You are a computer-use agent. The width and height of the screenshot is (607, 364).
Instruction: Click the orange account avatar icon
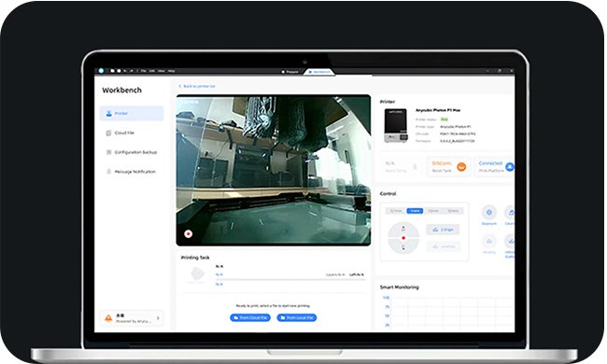click(x=108, y=318)
